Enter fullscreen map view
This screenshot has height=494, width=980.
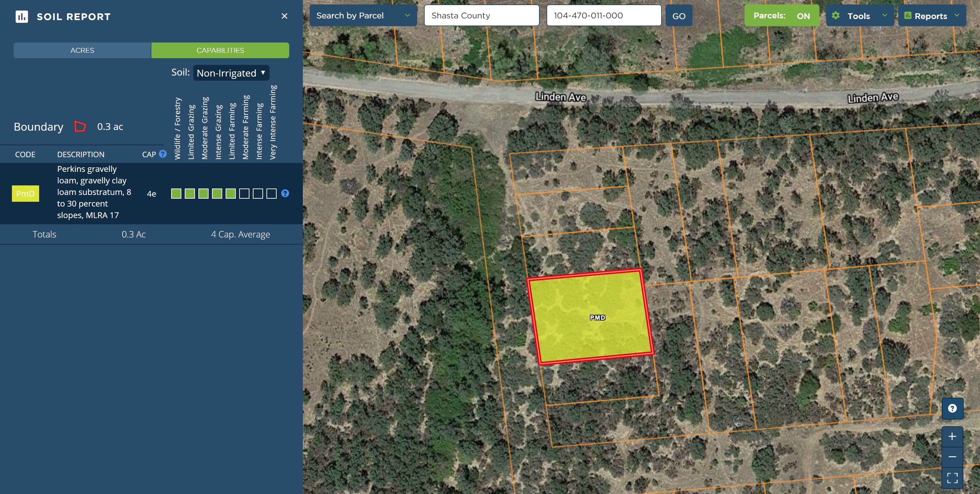click(952, 478)
